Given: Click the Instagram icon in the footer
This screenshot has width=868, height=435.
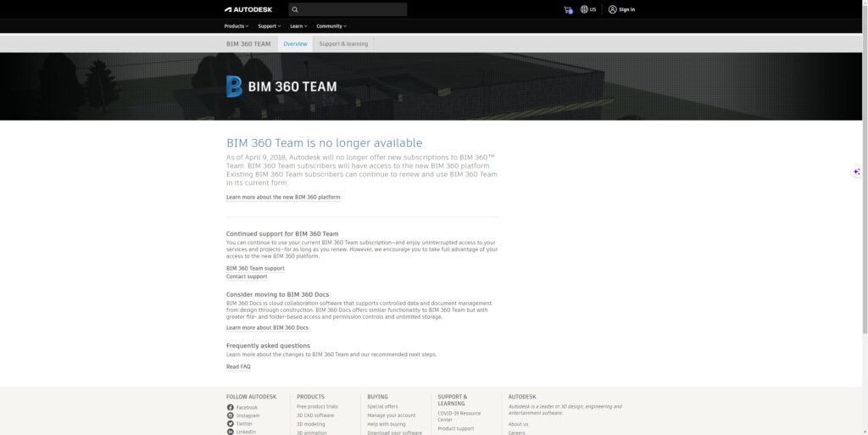Looking at the screenshot, I should [231, 415].
